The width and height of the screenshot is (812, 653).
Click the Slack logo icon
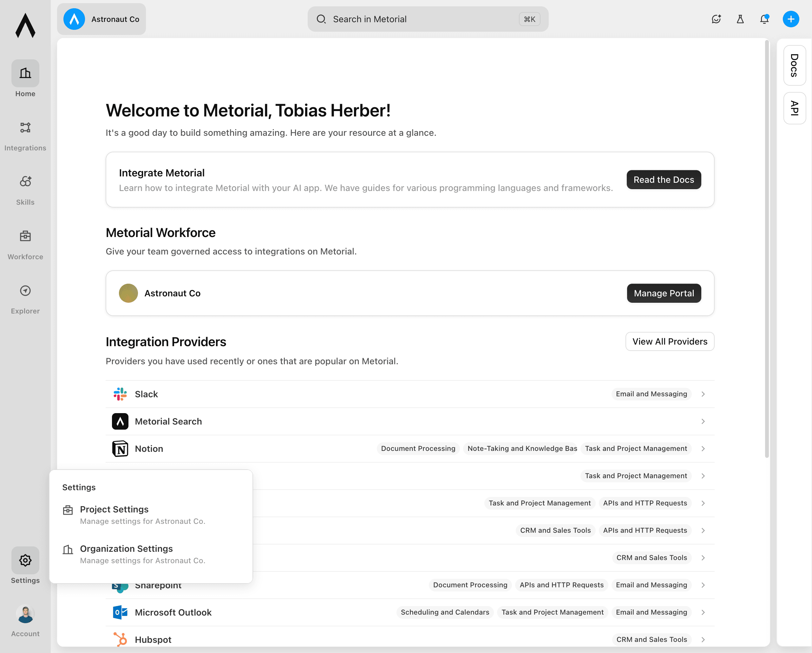click(x=120, y=394)
